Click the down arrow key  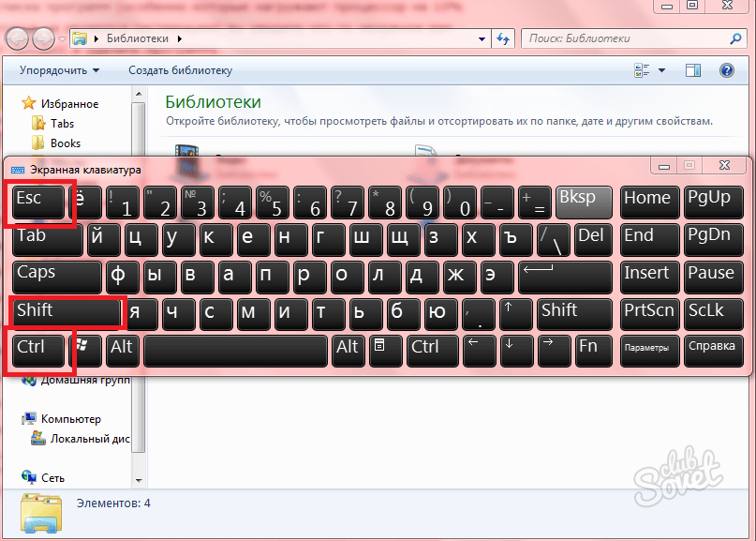click(516, 352)
